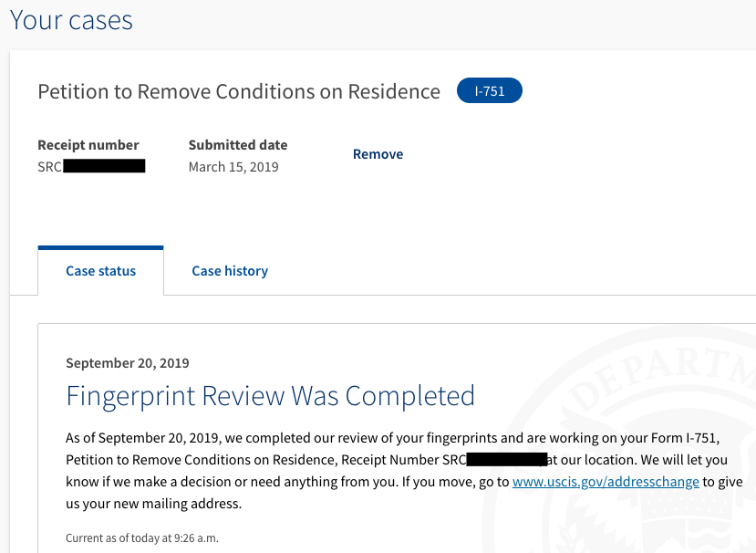Click the redacted SRC receipt number value
The height and width of the screenshot is (553, 756).
pos(91,166)
